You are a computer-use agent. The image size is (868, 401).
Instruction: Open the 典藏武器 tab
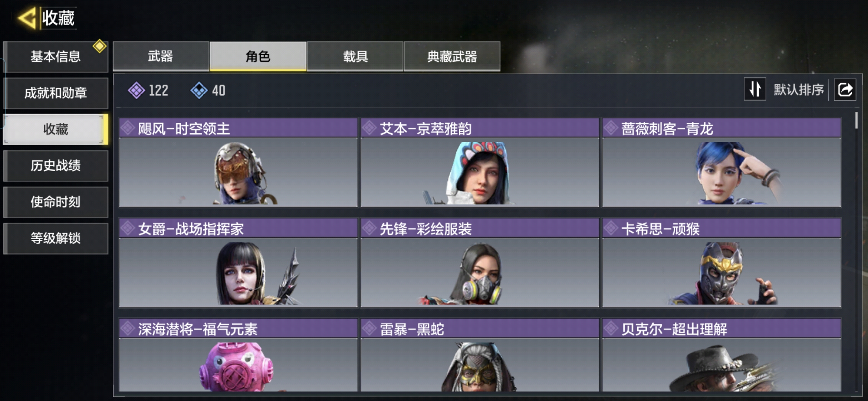pyautogui.click(x=452, y=56)
